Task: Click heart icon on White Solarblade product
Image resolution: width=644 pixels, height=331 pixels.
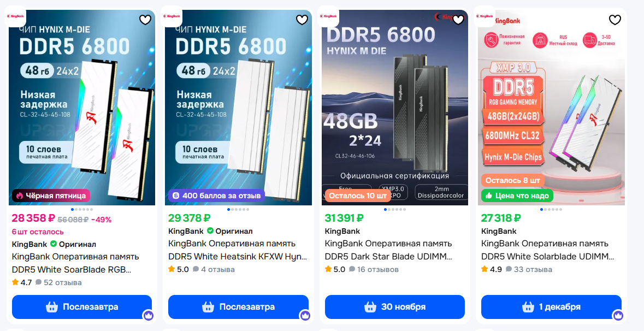Action: tap(615, 19)
